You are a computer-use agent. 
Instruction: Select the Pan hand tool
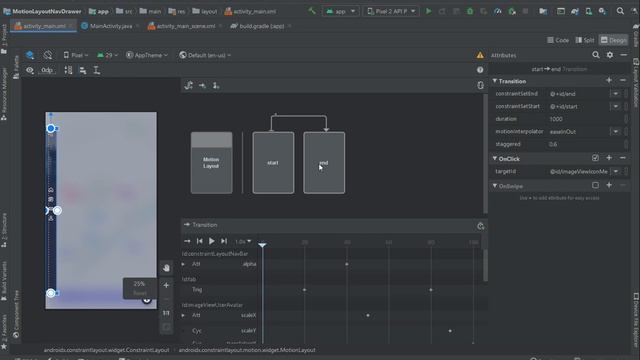point(166,268)
